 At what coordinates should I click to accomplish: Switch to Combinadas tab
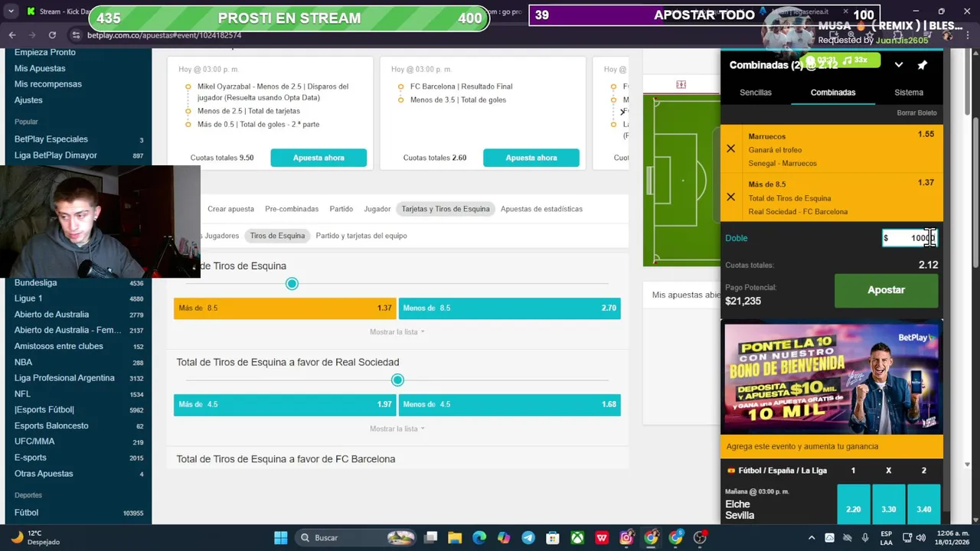(833, 93)
